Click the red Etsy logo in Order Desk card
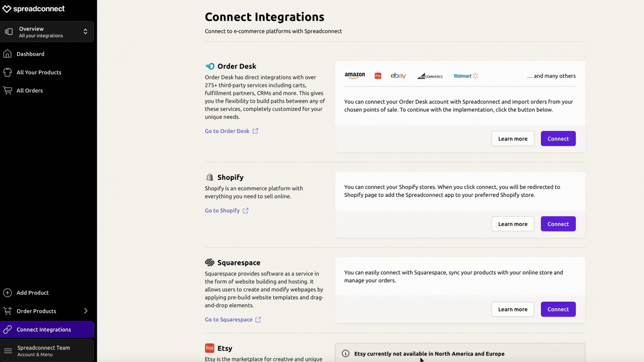Screen dimensions: 644x362 [378, 76]
